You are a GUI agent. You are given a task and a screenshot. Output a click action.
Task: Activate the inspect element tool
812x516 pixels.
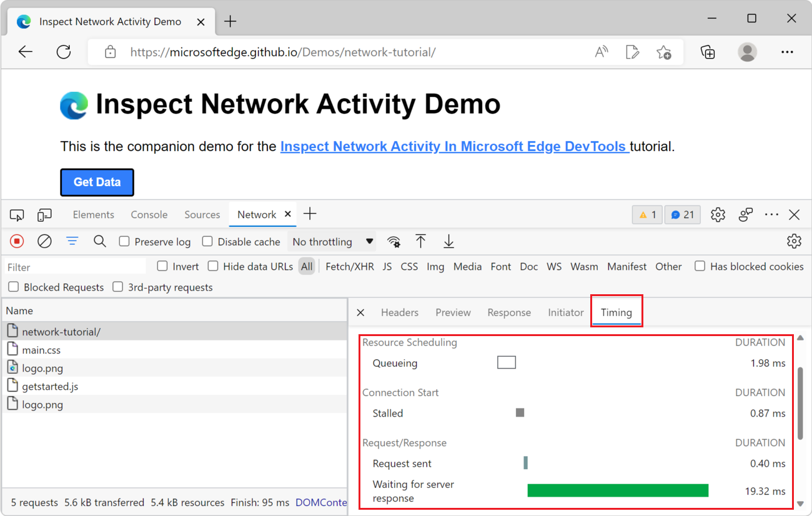click(x=17, y=216)
